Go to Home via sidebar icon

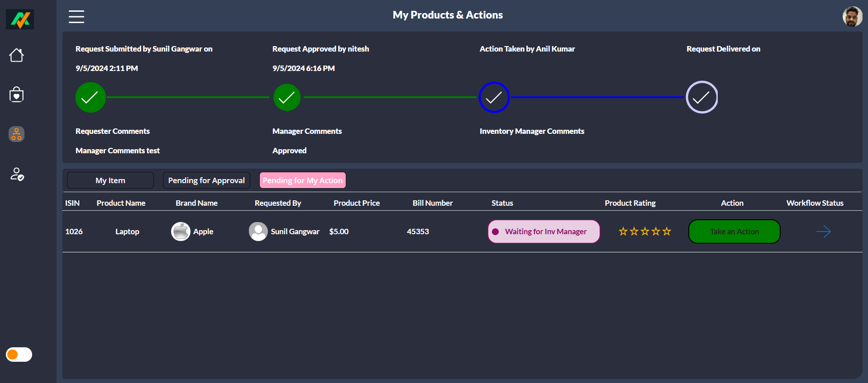(x=17, y=55)
